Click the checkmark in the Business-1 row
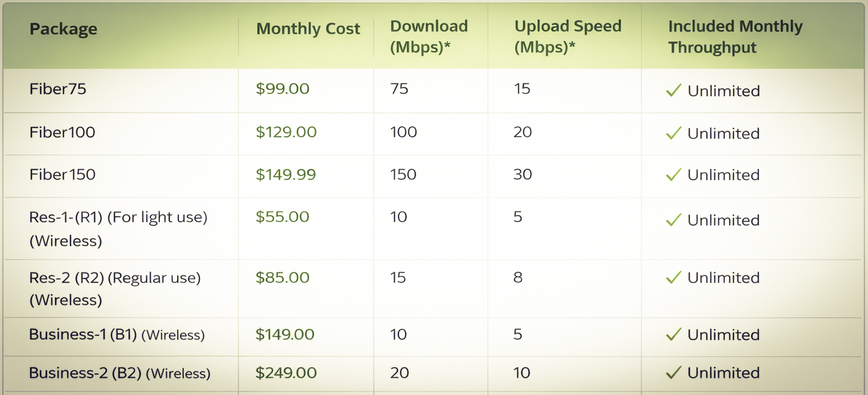The width and height of the screenshot is (868, 395). tap(673, 335)
